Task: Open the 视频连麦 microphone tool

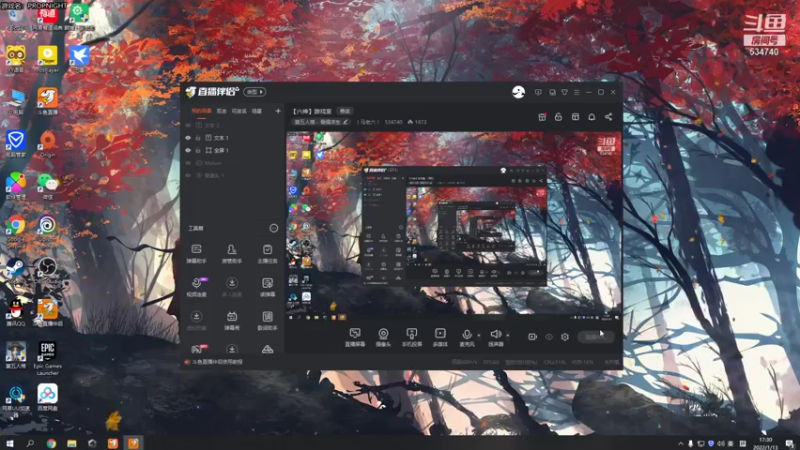Action: [196, 287]
